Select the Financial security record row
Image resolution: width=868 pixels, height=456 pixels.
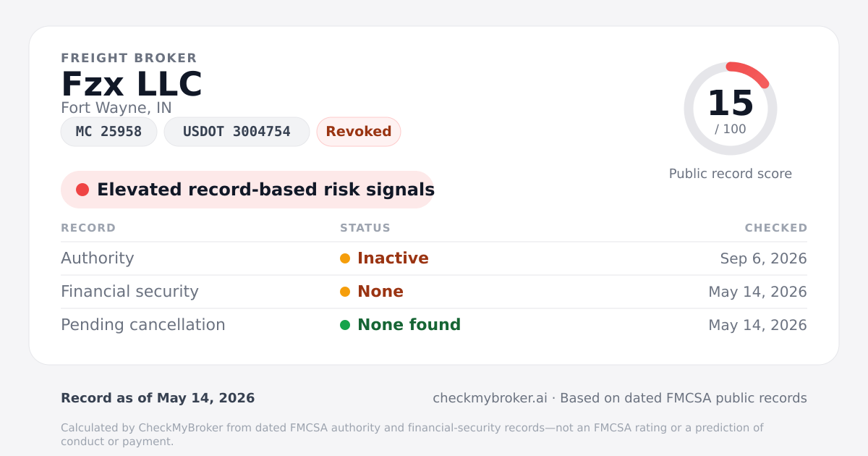pos(434,292)
